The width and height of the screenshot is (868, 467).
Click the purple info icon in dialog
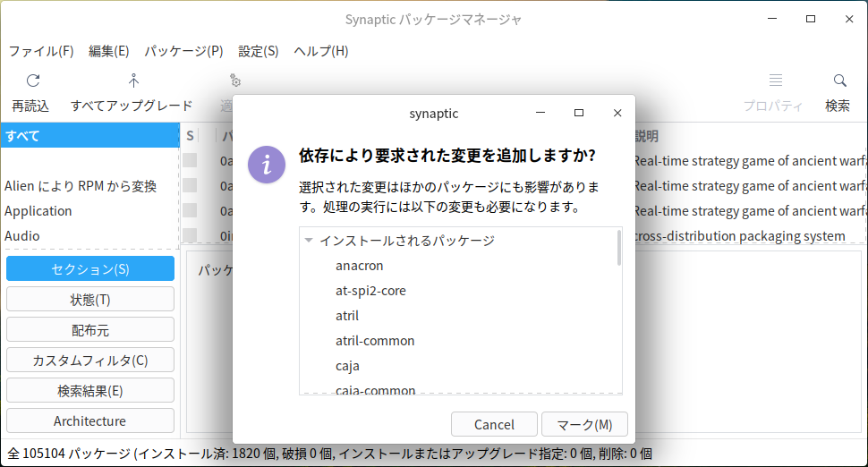(267, 165)
